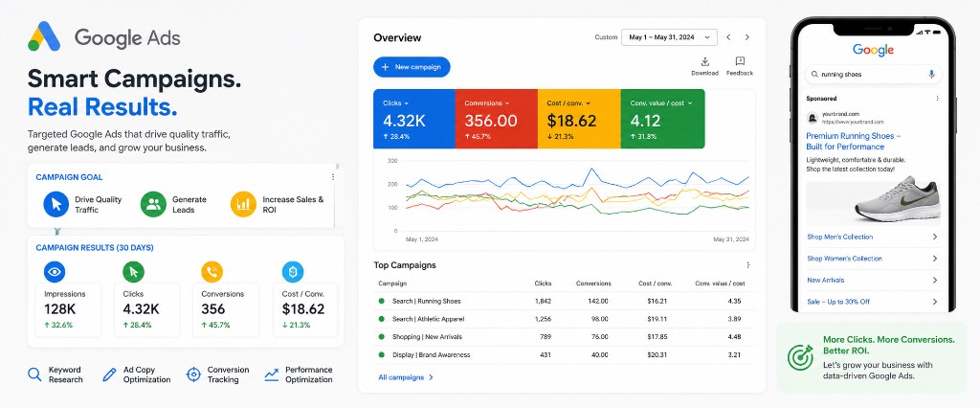The height and width of the screenshot is (408, 980).
Task: Click the 356.00 conversions scorecard value
Action: (491, 121)
